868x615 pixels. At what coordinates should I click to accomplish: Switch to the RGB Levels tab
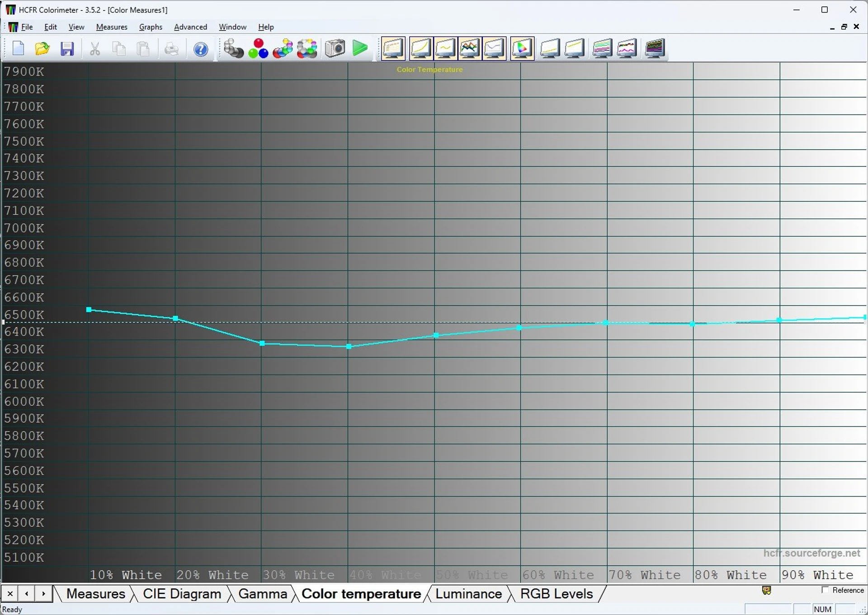pos(557,594)
